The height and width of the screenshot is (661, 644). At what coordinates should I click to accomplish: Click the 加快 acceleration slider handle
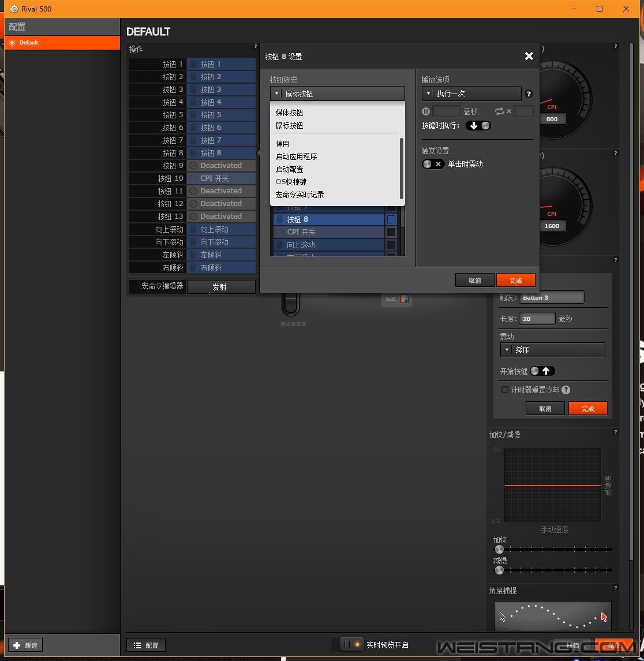coord(499,549)
